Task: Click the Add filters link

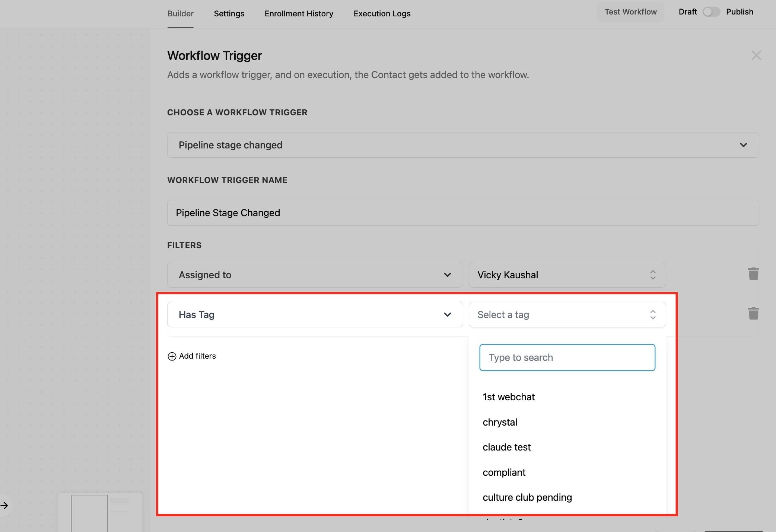Action: coord(197,356)
